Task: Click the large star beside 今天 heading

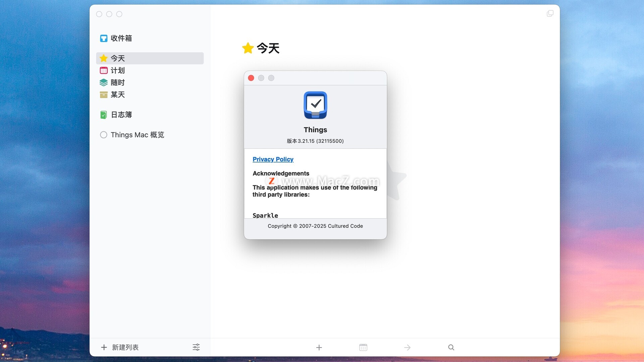Action: point(248,48)
